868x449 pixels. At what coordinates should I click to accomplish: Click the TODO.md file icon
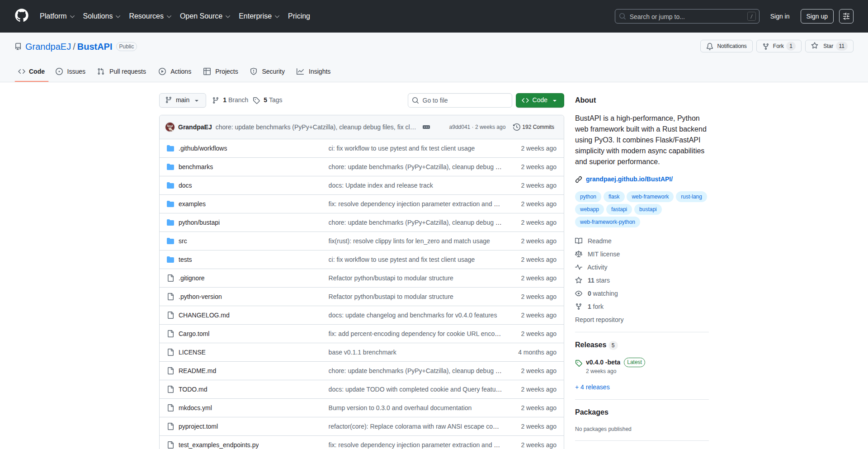point(170,389)
